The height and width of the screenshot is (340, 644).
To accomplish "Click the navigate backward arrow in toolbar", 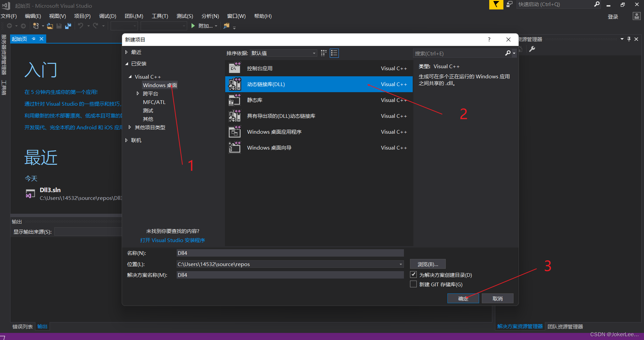I will (x=9, y=26).
